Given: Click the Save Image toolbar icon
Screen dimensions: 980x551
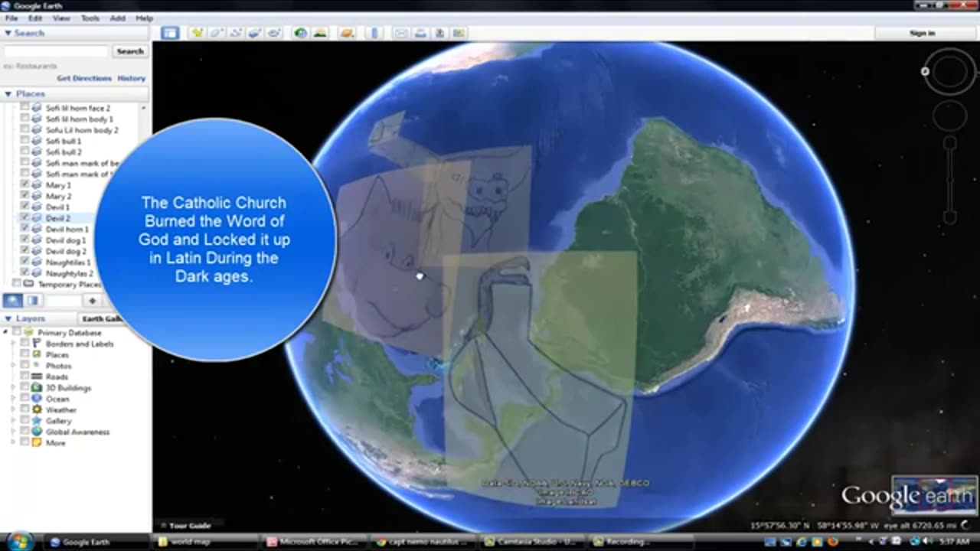Looking at the screenshot, I should (x=439, y=33).
